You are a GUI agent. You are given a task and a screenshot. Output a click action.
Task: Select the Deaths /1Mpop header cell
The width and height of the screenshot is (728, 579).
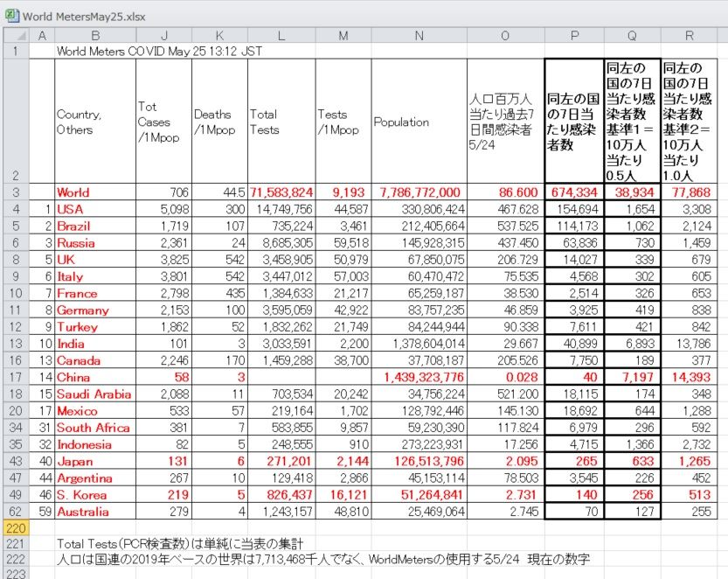pyautogui.click(x=219, y=122)
